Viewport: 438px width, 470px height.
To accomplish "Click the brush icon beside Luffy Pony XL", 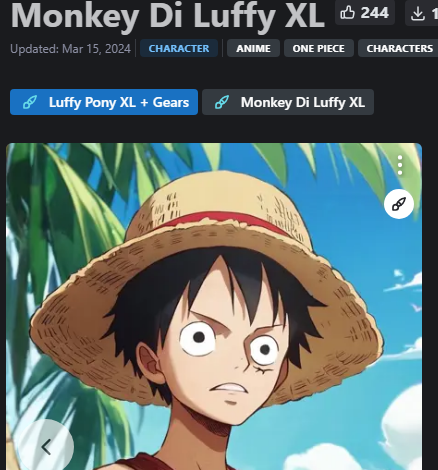I will (30, 102).
